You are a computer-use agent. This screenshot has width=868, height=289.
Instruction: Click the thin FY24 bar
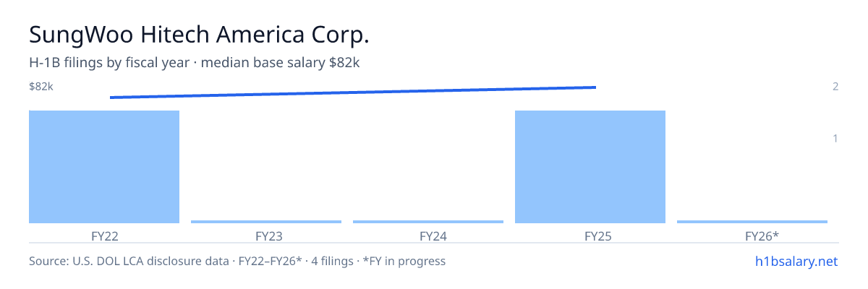(428, 222)
